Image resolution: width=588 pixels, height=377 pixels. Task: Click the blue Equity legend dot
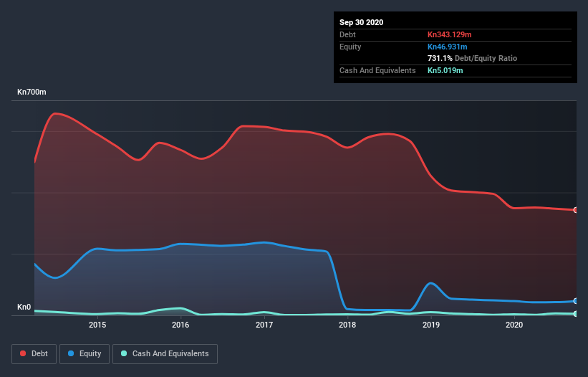(71, 353)
